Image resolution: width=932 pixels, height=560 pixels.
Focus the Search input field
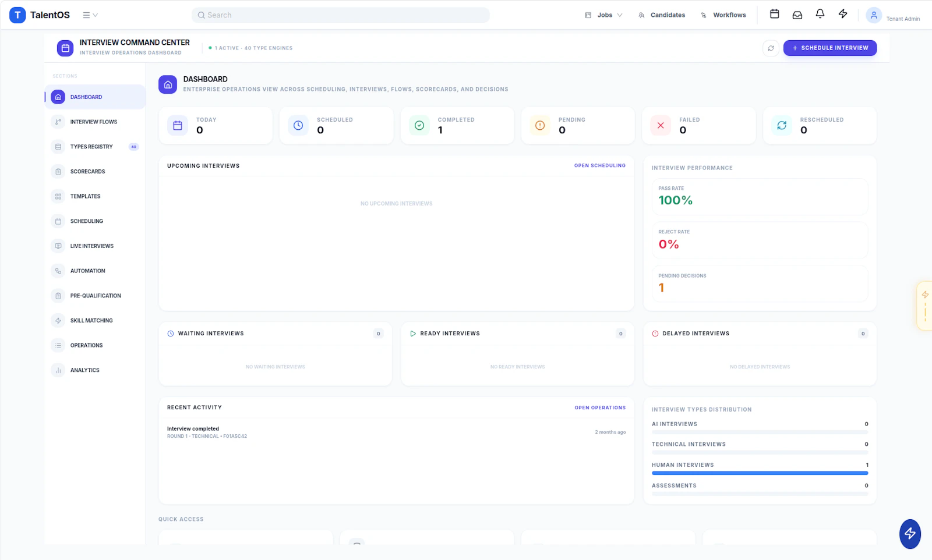click(341, 15)
